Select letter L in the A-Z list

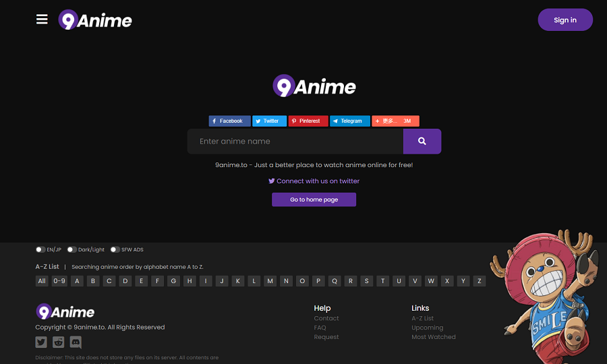pos(254,281)
